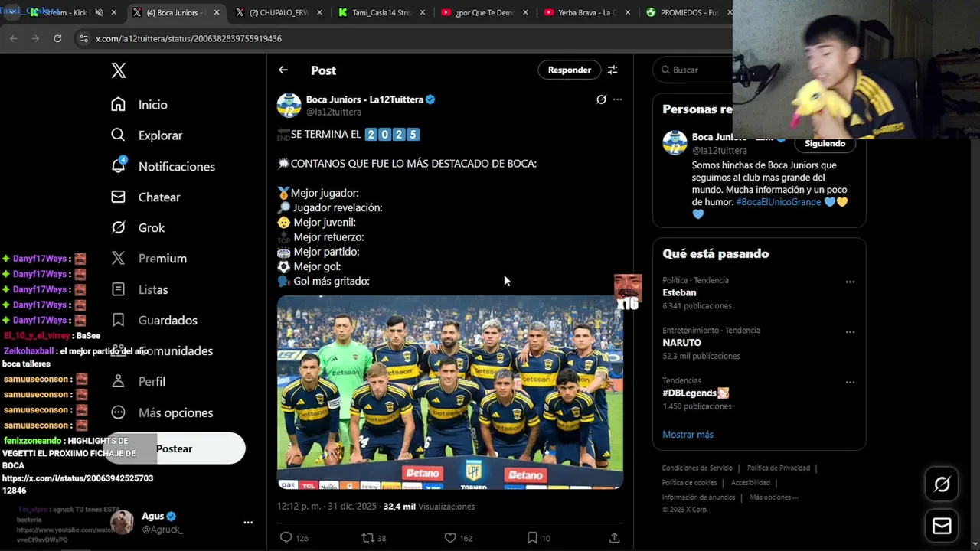Click browser back button
The height and width of the screenshot is (551, 980).
(14, 38)
